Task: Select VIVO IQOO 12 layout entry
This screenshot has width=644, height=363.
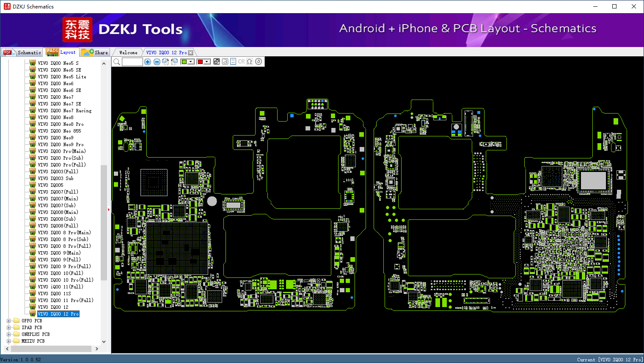Action: pos(53,307)
